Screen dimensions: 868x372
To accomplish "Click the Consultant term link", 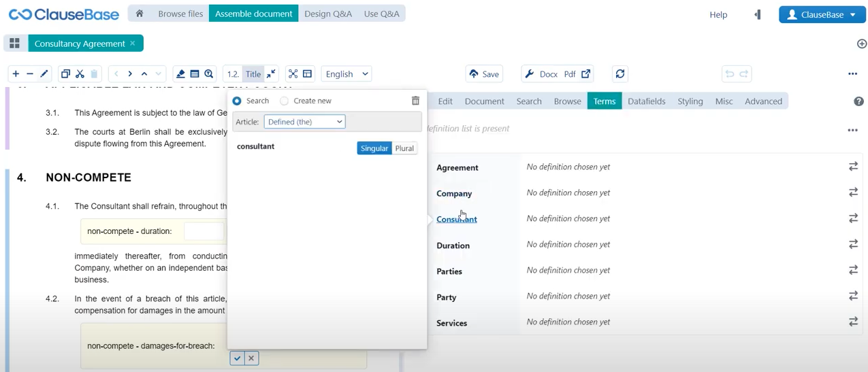I will tap(456, 220).
